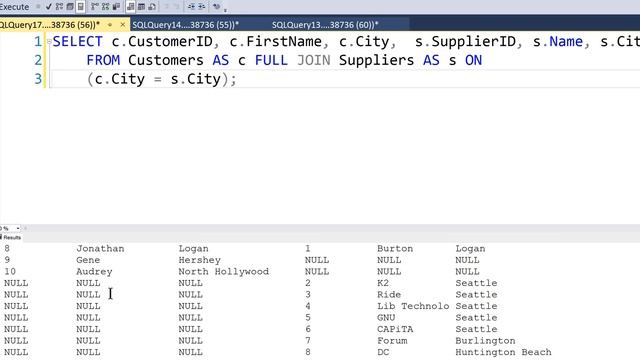Click the Cancel Executing Query stop icon
Screen dimensions: 640x360
(x=38, y=7)
